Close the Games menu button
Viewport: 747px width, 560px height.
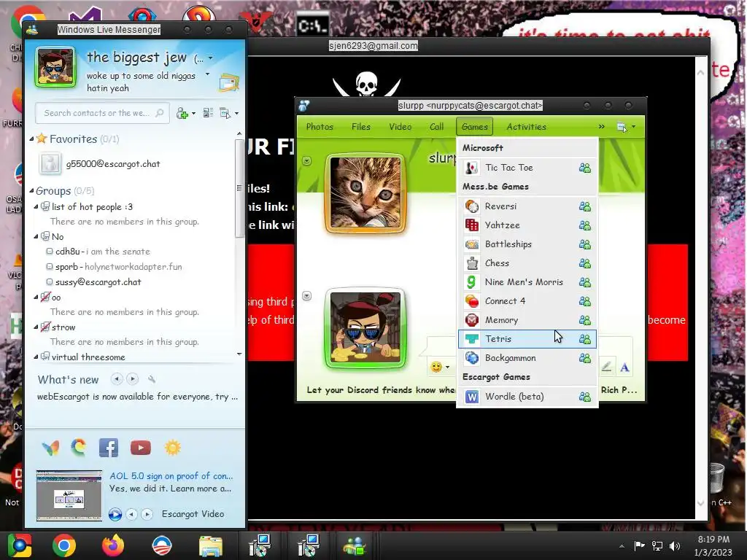tap(474, 127)
